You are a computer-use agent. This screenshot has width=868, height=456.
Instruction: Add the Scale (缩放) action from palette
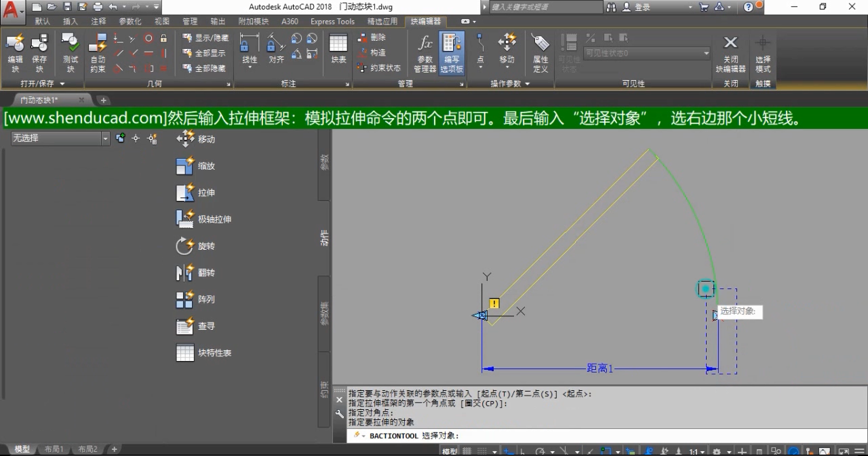(x=196, y=166)
